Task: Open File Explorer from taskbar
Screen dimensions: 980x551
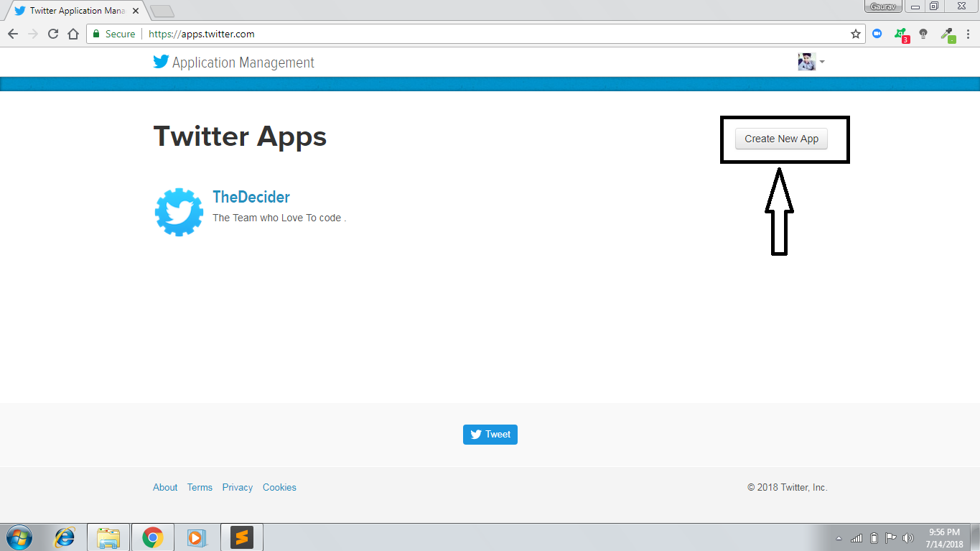Action: tap(108, 537)
